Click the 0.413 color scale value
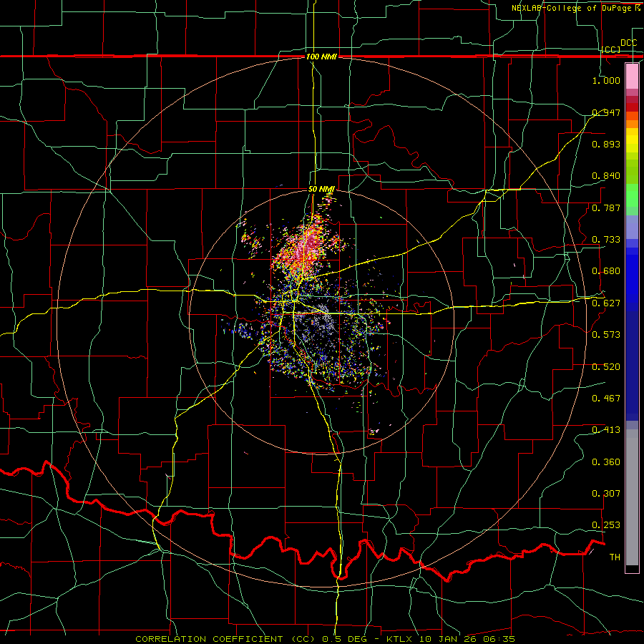Viewport: 644px width, 644px height. pos(606,430)
